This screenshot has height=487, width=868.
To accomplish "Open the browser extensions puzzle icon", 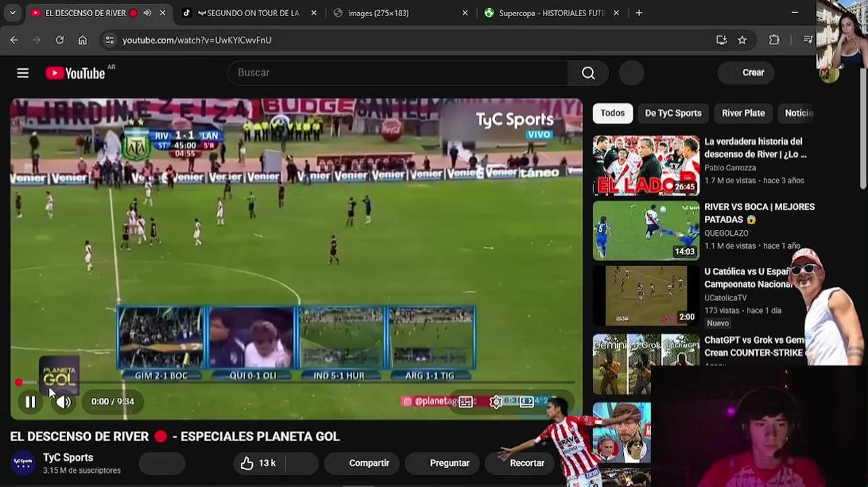I will pyautogui.click(x=774, y=40).
